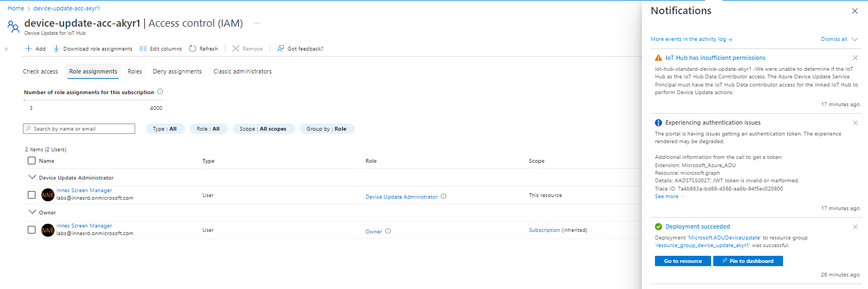This screenshot has width=868, height=289.
Task: Sort by Name column header
Action: pyautogui.click(x=47, y=161)
